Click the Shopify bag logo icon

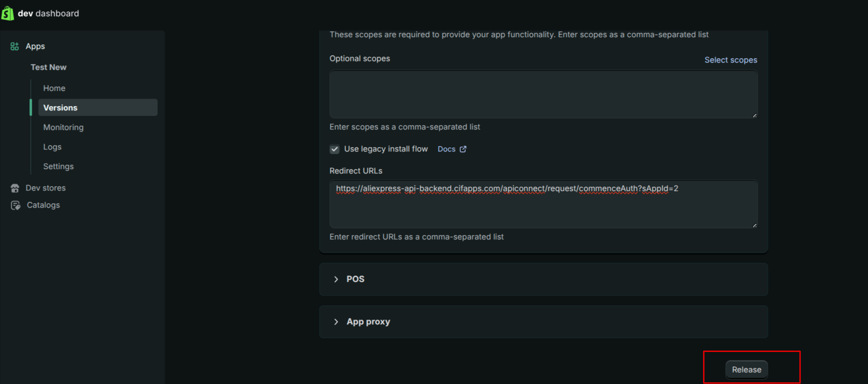click(7, 13)
